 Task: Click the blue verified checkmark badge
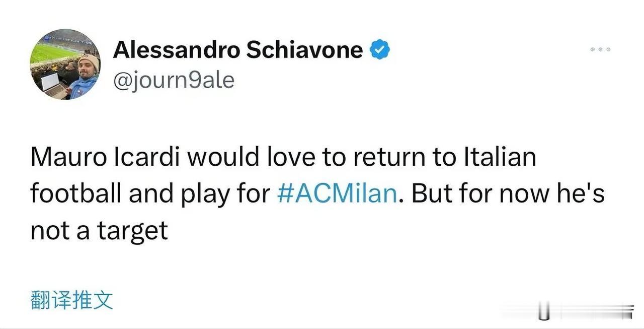click(x=380, y=50)
